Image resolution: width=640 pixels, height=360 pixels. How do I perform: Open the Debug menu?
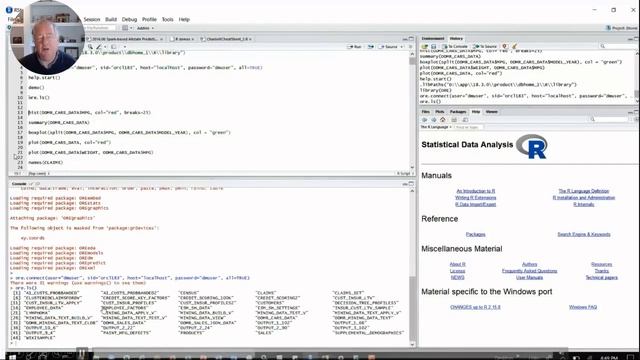coord(129,20)
